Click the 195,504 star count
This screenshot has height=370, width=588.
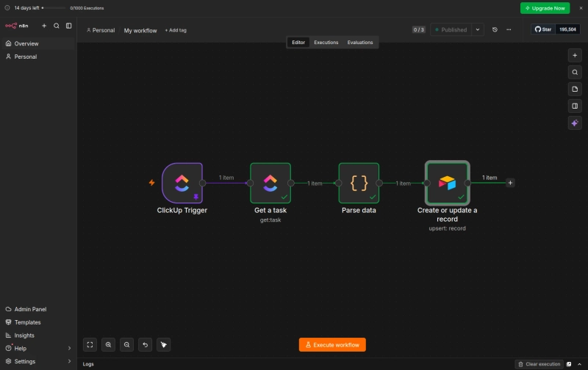point(567,29)
